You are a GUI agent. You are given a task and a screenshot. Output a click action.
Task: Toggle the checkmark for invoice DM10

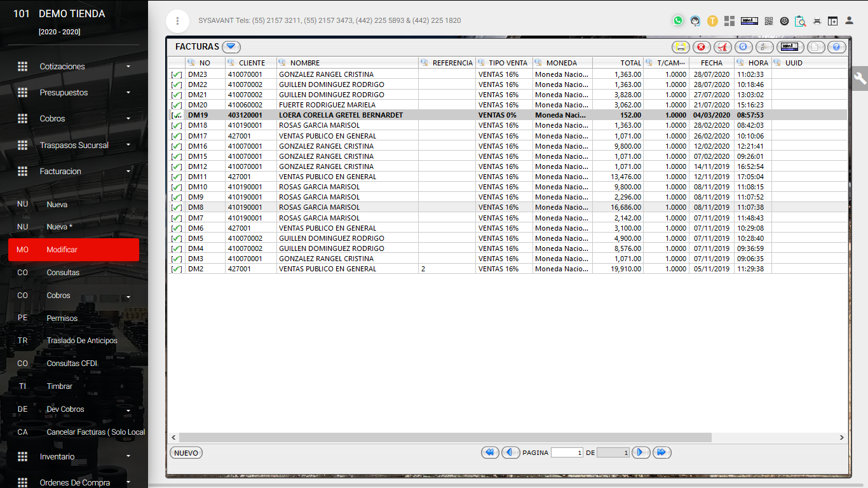(176, 187)
